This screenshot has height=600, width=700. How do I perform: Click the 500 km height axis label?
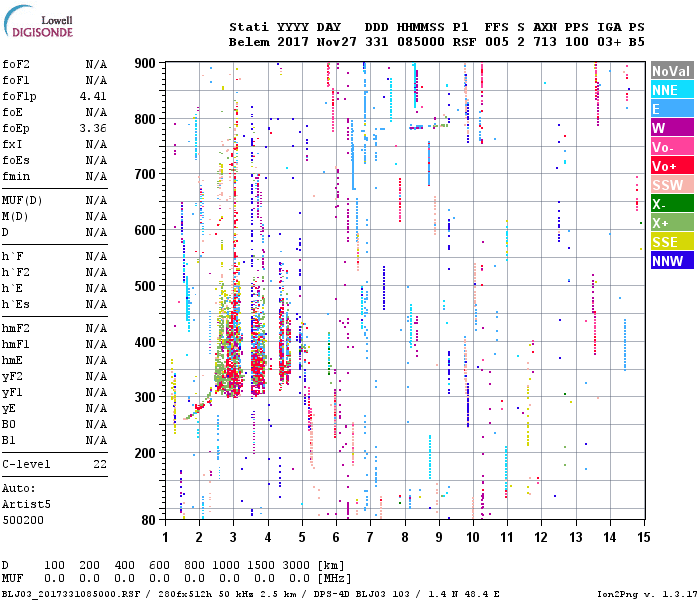pos(145,286)
